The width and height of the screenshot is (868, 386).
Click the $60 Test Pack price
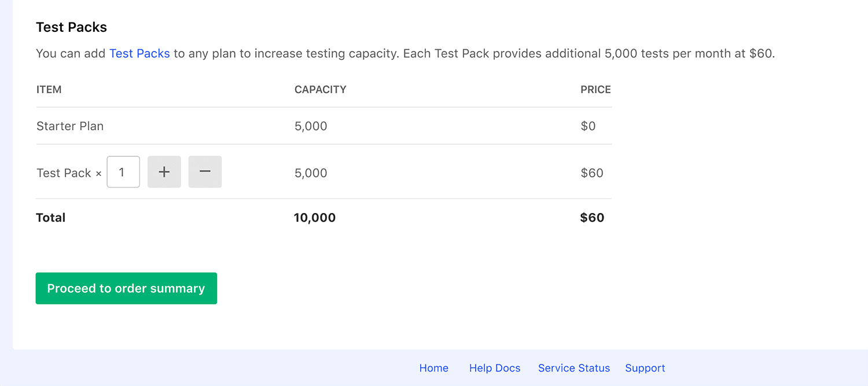click(x=591, y=171)
